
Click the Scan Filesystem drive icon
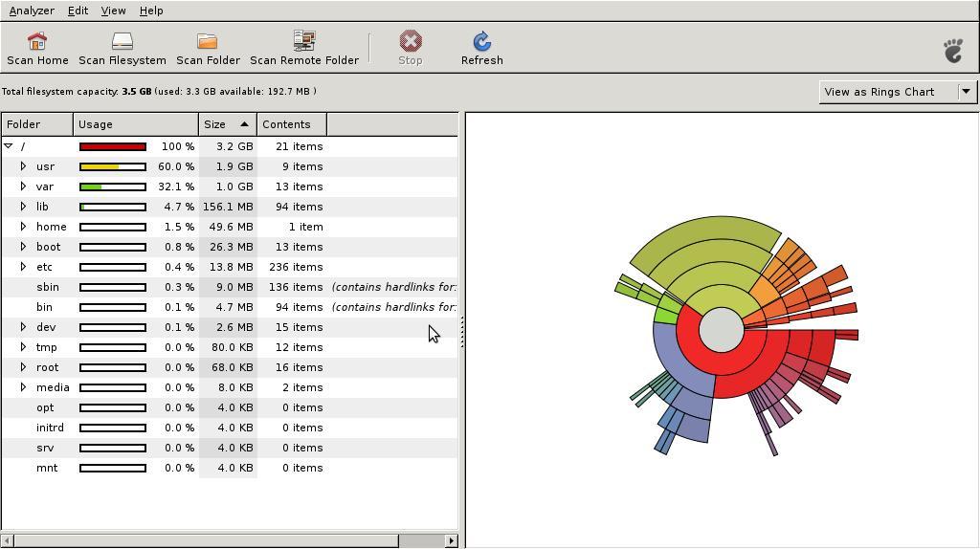pos(122,41)
